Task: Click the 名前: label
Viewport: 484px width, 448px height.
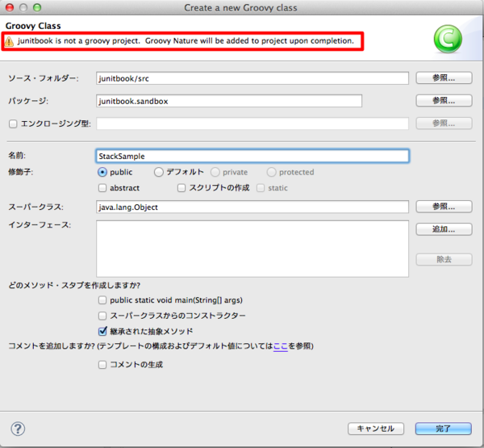Action: pyautogui.click(x=17, y=156)
